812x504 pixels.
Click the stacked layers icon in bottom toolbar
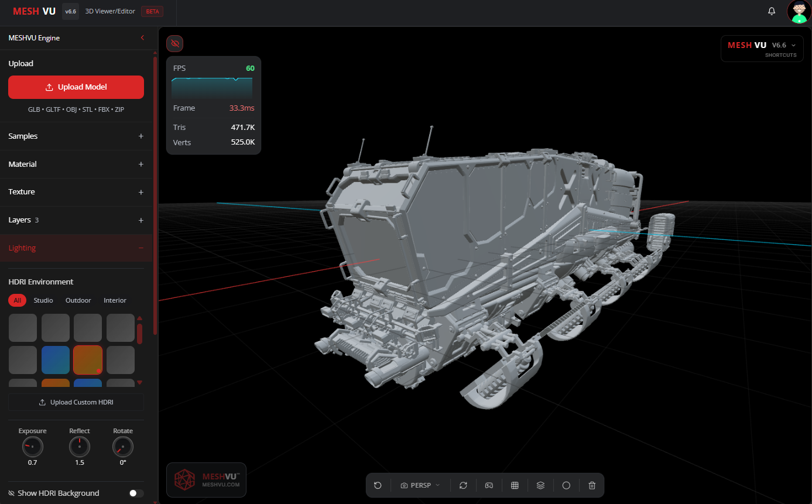pyautogui.click(x=540, y=485)
